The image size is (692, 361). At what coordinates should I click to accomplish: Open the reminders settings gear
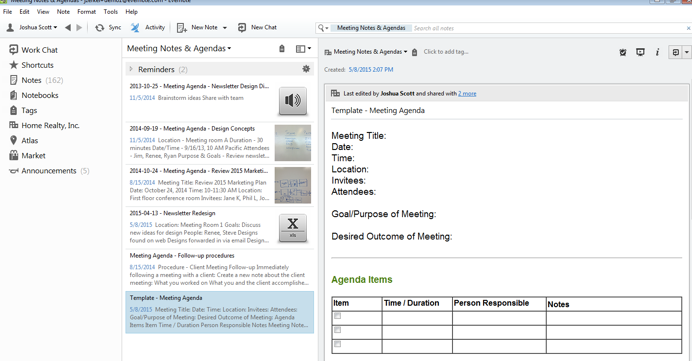pos(306,69)
